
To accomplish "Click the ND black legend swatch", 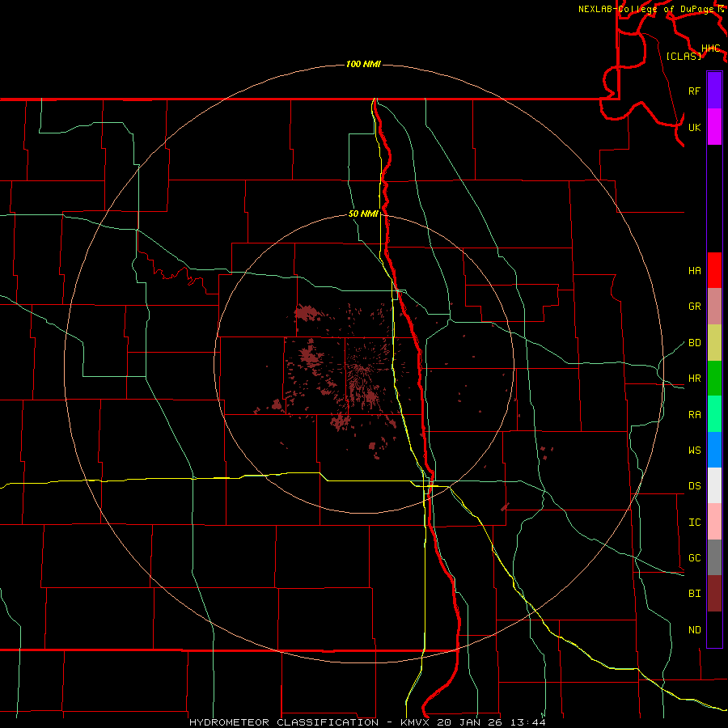I will coord(714,629).
